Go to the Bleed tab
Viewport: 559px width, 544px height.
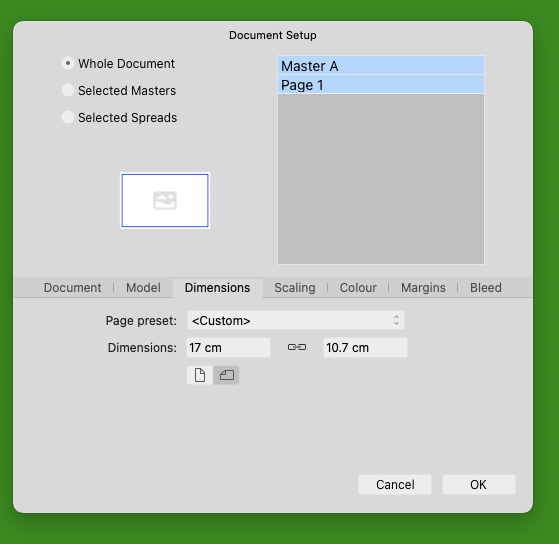(486, 288)
